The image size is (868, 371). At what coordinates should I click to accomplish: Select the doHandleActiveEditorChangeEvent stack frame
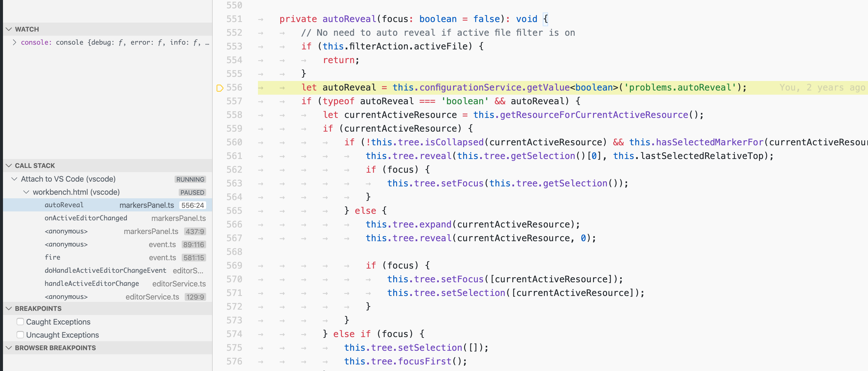[x=105, y=270]
